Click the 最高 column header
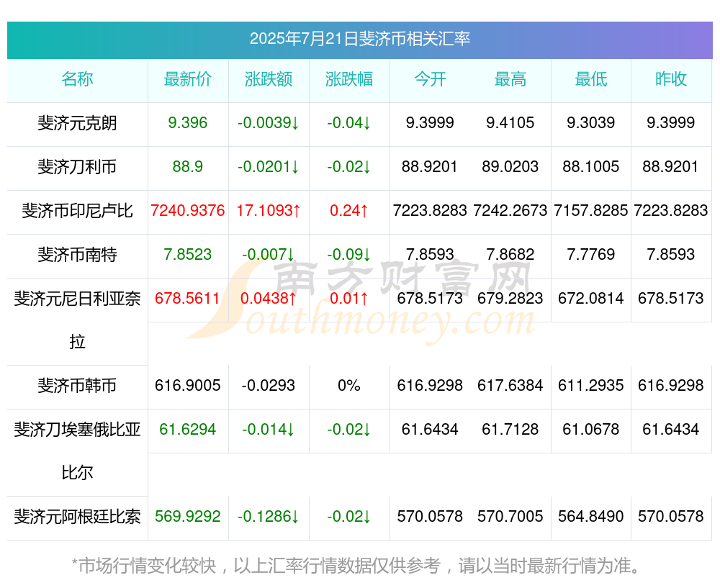The height and width of the screenshot is (588, 720). [510, 79]
